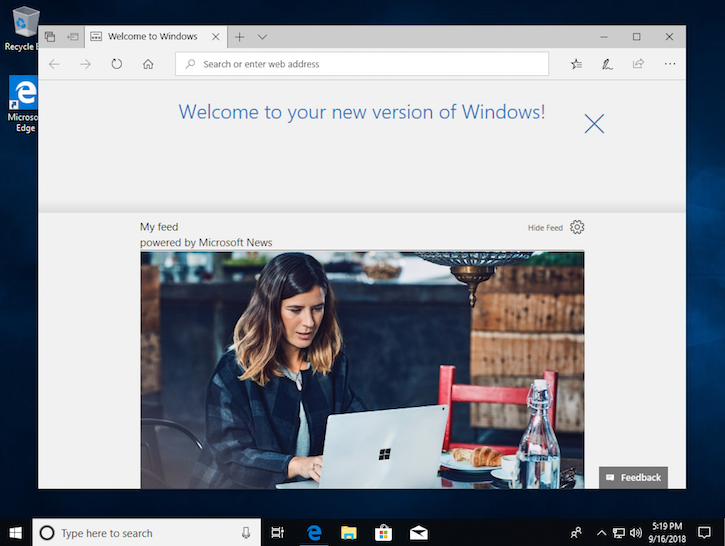Image resolution: width=725 pixels, height=546 pixels.
Task: Dismiss the welcome banner with the X
Action: click(x=594, y=124)
